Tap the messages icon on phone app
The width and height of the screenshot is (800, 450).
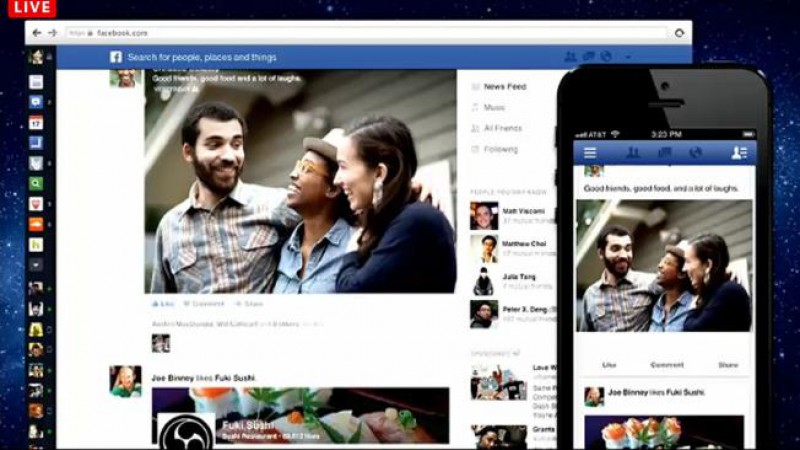click(664, 153)
